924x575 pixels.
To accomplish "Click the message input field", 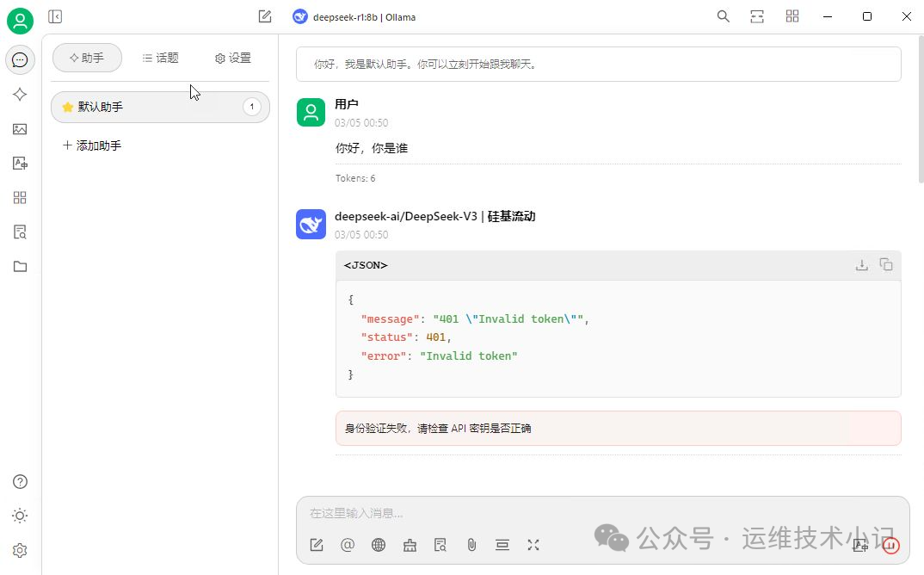I will click(x=603, y=513).
